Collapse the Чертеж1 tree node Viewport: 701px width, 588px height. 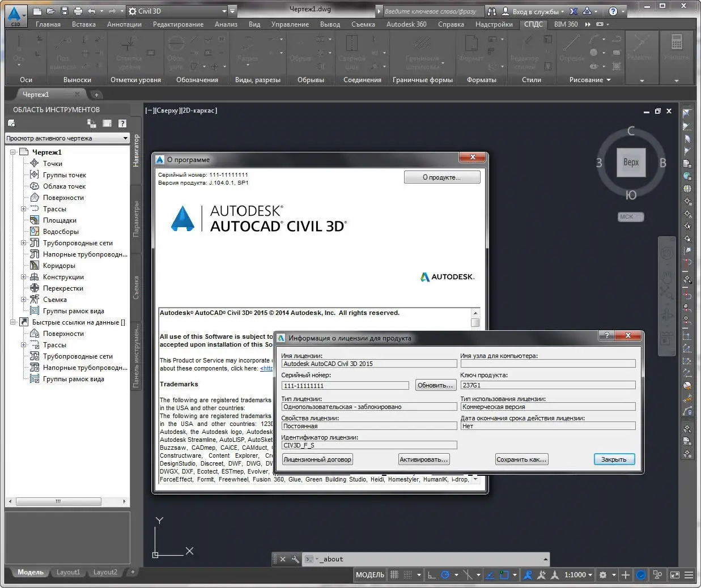click(13, 152)
